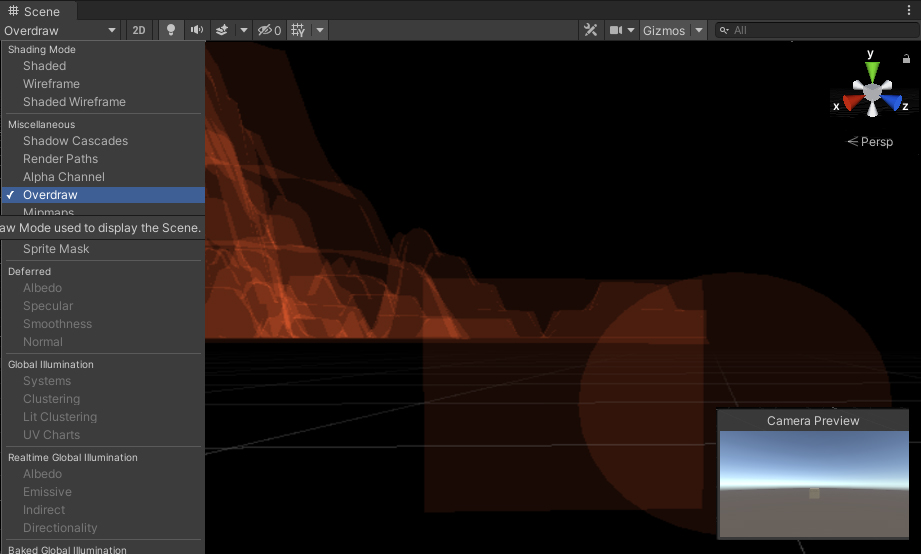921x554 pixels.
Task: Click the hidden objects visibility icon
Action: click(269, 30)
